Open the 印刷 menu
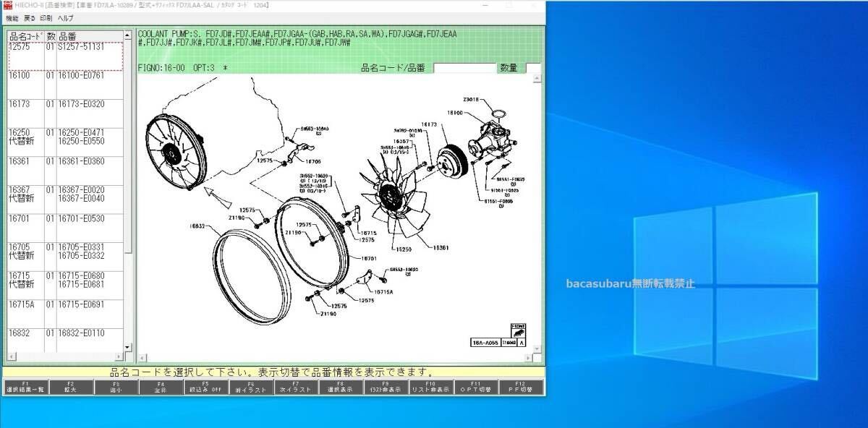Viewport: 868px width, 428px height. click(x=46, y=17)
